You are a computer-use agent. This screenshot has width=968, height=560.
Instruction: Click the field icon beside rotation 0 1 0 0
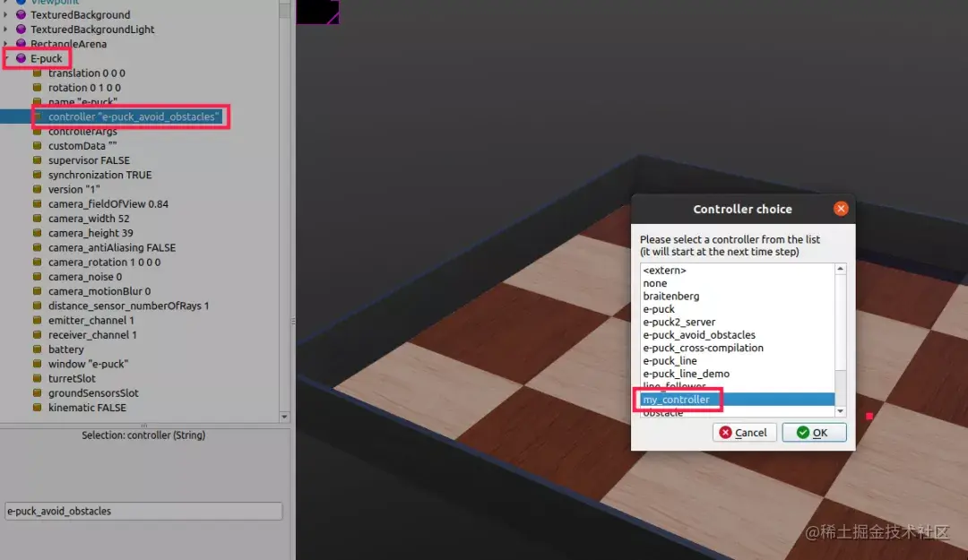point(37,88)
